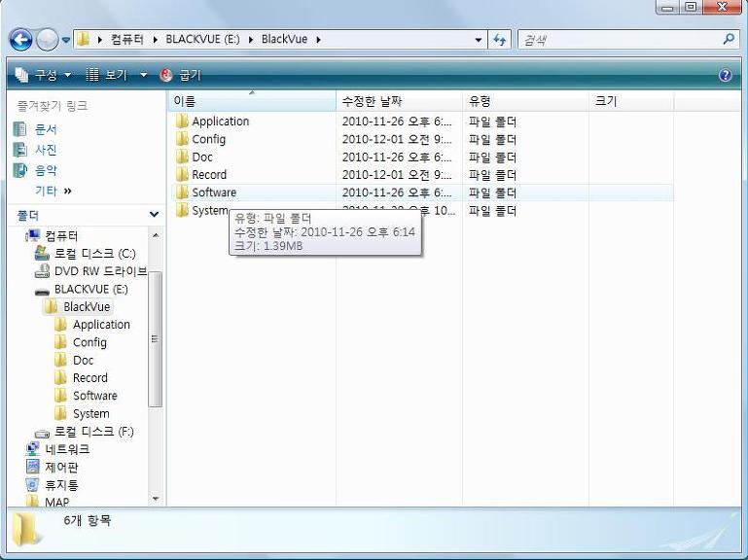The height and width of the screenshot is (560, 748).
Task: Sort by 수정한 날짜 column header
Action: click(399, 101)
